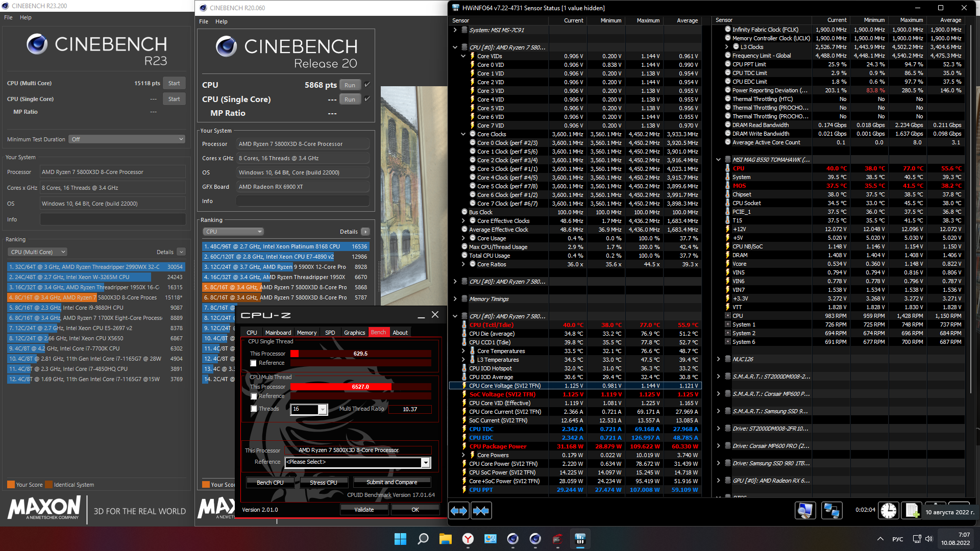Toggle the R20 CPU test checkmark
The width and height of the screenshot is (980, 551).
(367, 85)
